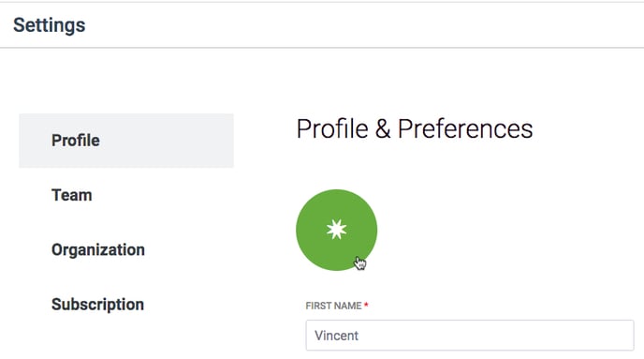The image size is (644, 359).
Task: Switch to the Team settings tab
Action: tap(71, 195)
